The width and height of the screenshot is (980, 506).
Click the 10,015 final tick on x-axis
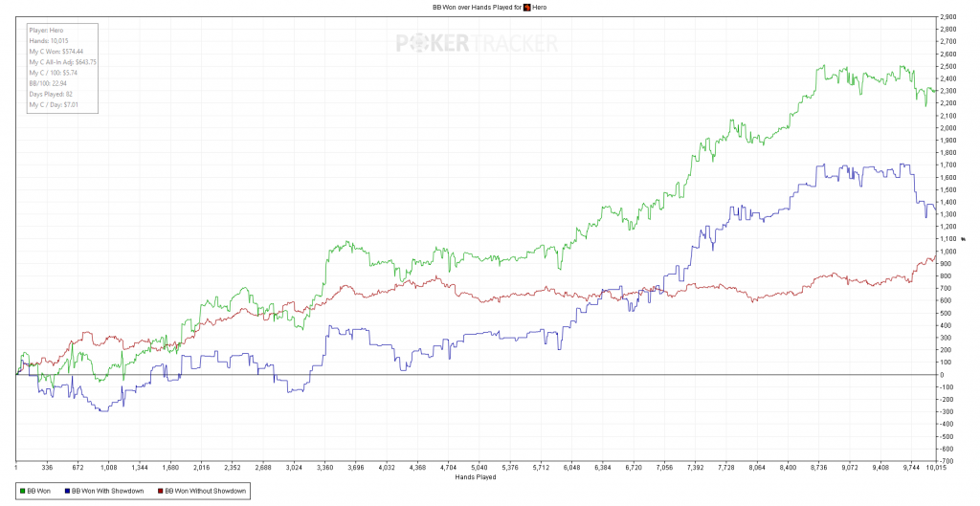pyautogui.click(x=935, y=468)
